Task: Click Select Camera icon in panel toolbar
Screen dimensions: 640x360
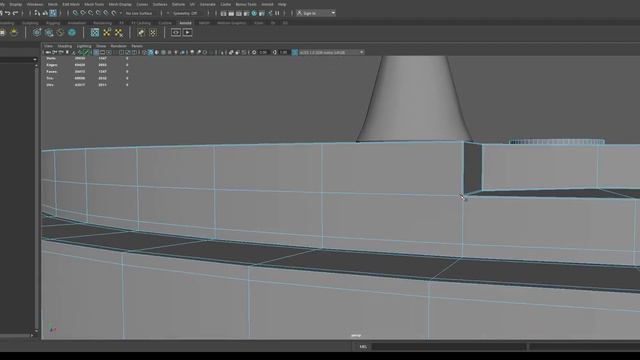Action: 48,52
